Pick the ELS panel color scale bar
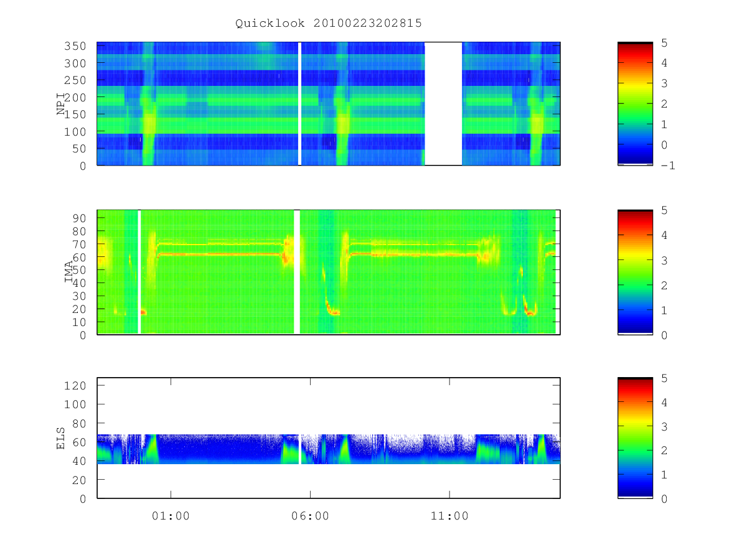Viewport: 747px width, 560px height. pos(635,438)
